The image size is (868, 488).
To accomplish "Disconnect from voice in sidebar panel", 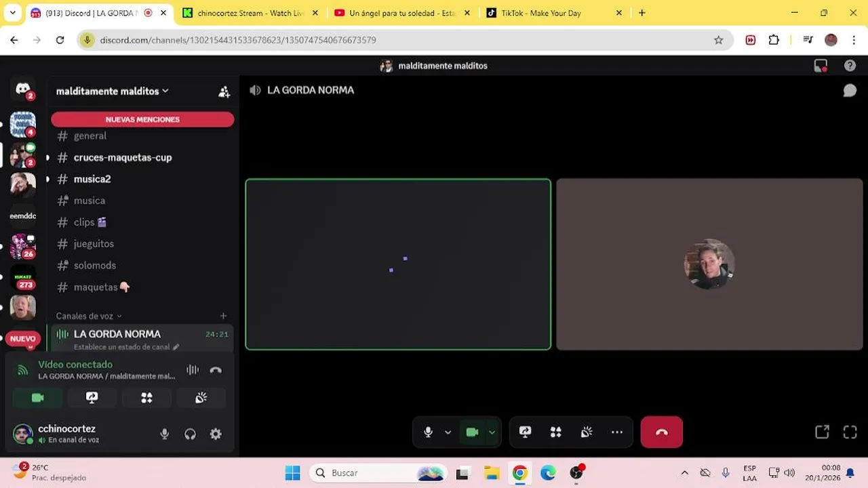I will 216,370.
